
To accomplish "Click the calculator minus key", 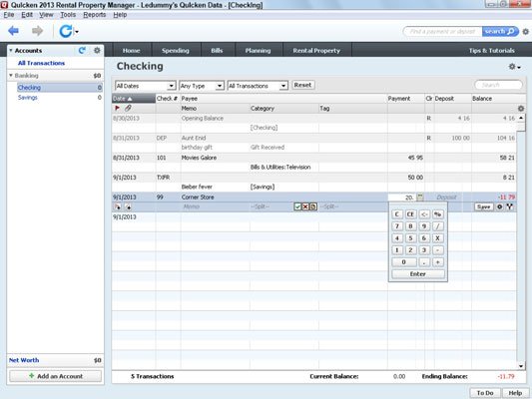I will (438, 250).
